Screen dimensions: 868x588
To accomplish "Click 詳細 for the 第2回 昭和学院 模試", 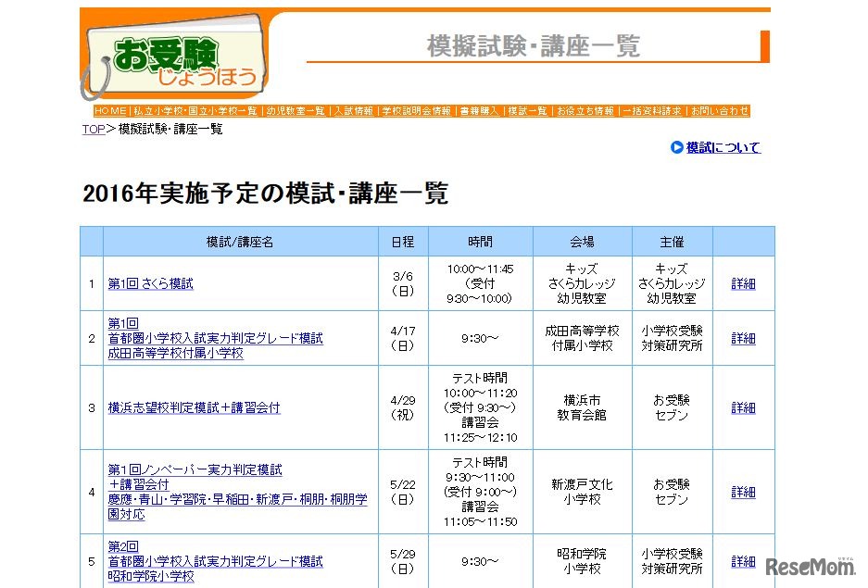I will click(743, 560).
